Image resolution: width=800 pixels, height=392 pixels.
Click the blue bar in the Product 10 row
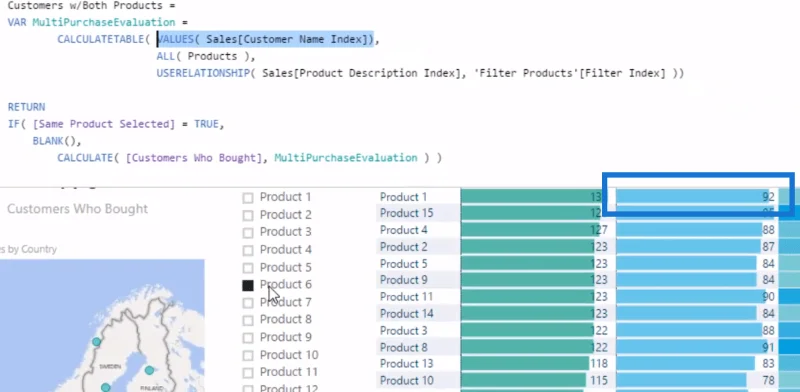tap(681, 380)
